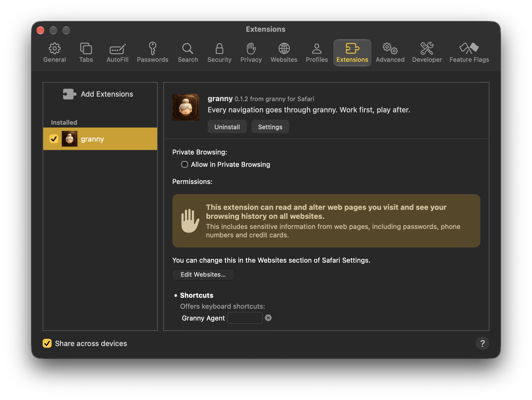Uninstall the granny extension
This screenshot has height=400, width=532.
tap(227, 127)
